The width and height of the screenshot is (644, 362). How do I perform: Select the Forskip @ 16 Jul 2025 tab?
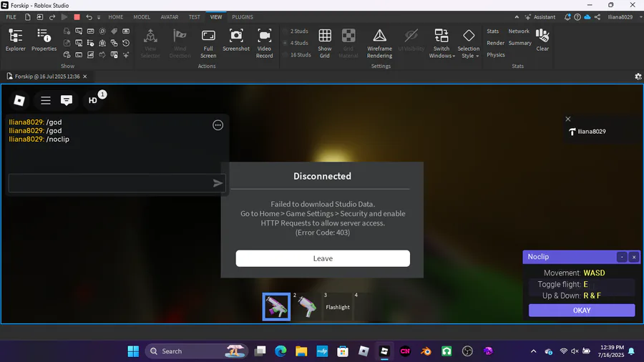(47, 77)
